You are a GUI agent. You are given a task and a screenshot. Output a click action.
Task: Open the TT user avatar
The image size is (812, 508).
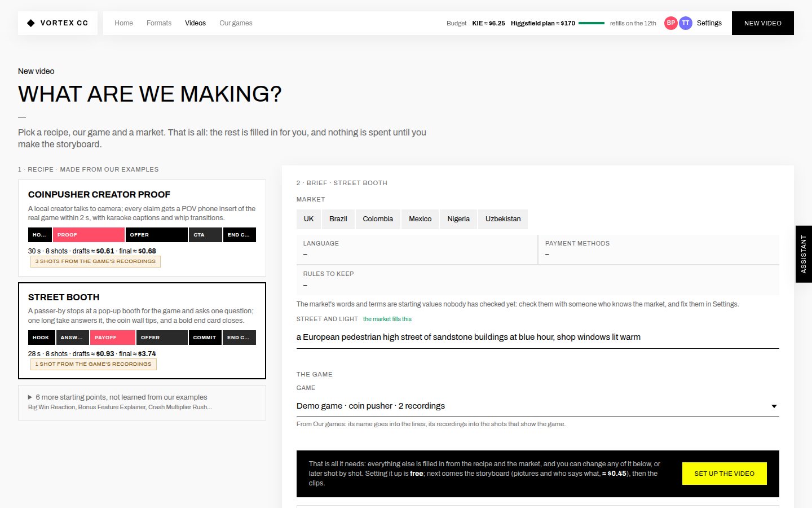click(685, 23)
